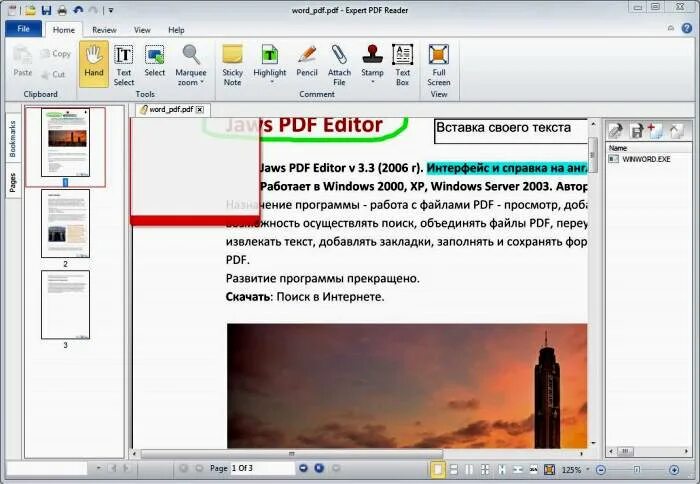
Task: Click the add attachment icon with red plus
Action: tap(654, 130)
